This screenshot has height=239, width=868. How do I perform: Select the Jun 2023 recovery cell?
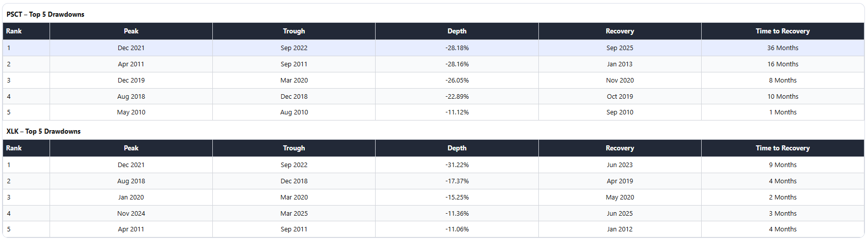click(619, 165)
